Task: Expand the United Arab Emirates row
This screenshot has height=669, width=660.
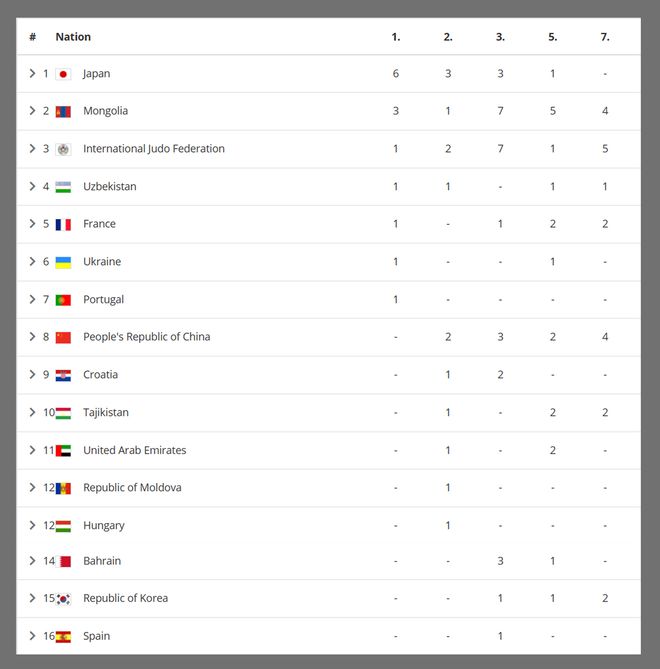Action: point(32,450)
